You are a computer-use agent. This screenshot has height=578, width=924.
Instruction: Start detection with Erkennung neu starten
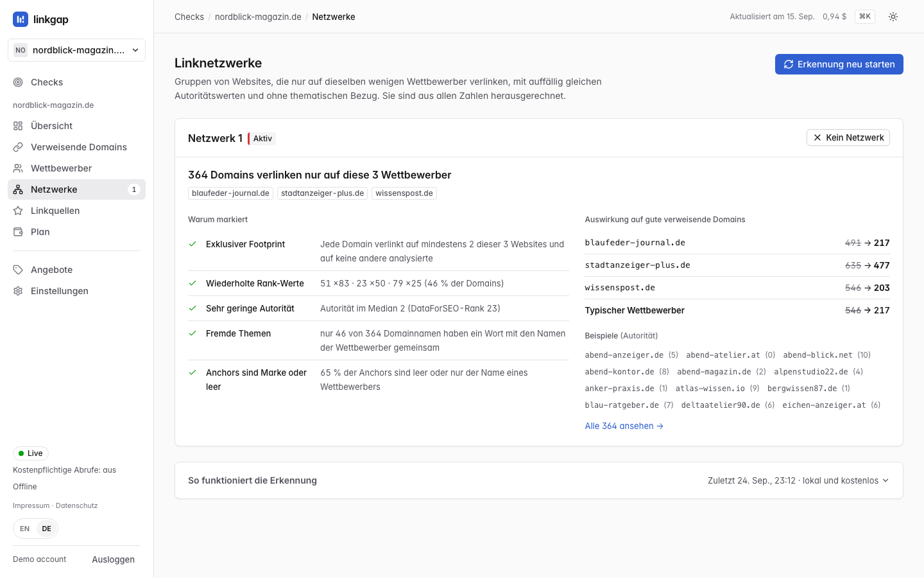point(839,64)
